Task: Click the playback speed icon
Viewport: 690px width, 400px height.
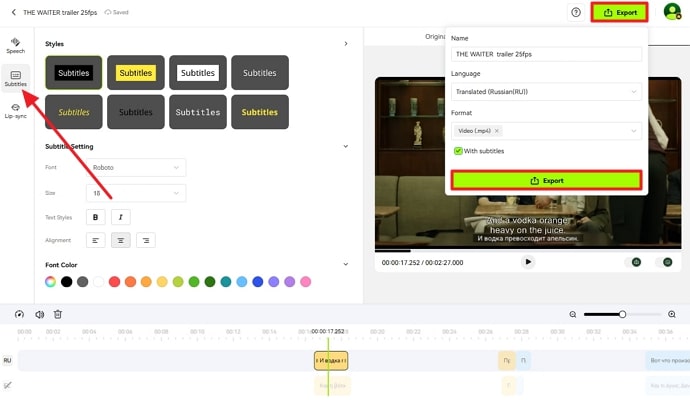Action: click(19, 314)
